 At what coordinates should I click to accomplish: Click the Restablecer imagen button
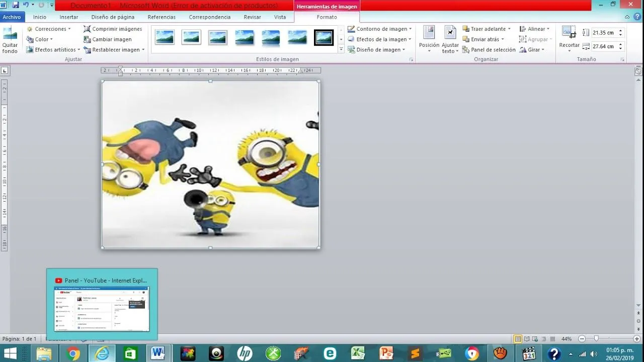point(115,49)
